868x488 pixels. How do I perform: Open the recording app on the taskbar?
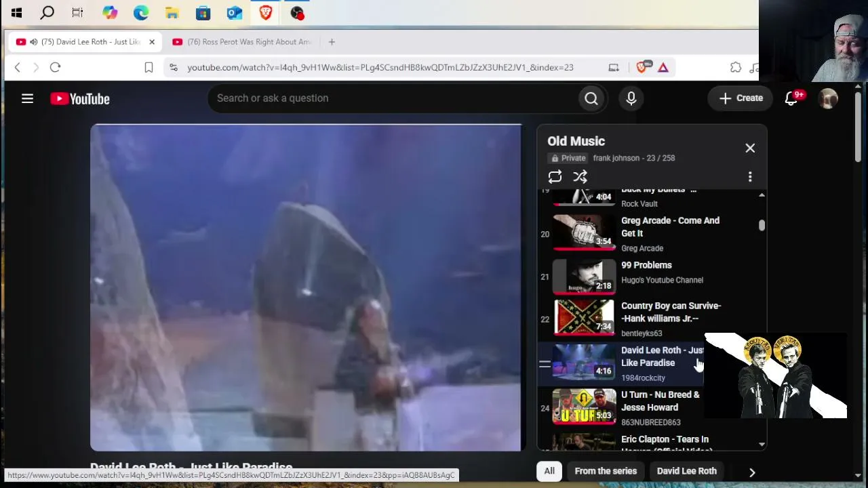(x=296, y=12)
